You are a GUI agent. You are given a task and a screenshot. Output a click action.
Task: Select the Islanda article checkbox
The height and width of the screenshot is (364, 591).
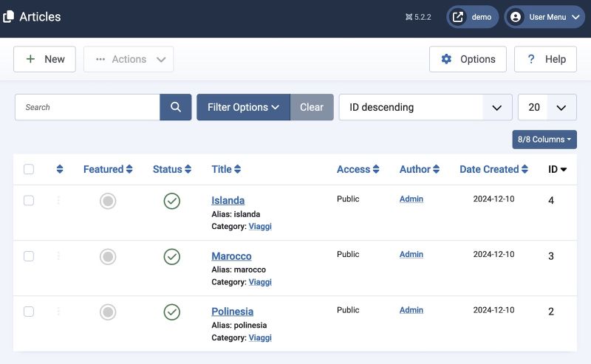coord(29,201)
